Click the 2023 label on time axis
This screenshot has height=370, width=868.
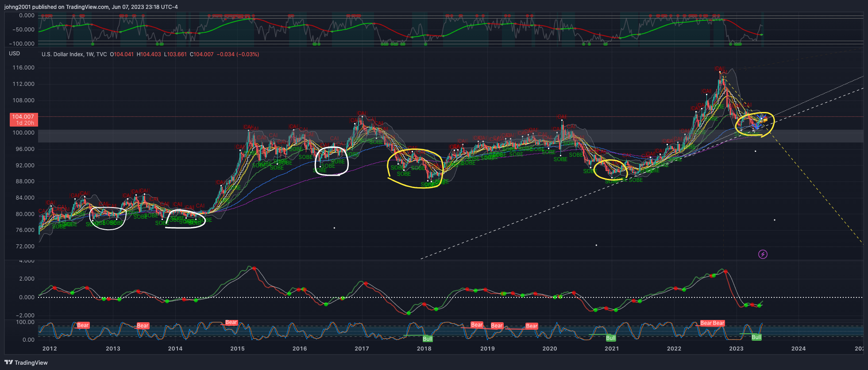tap(737, 349)
